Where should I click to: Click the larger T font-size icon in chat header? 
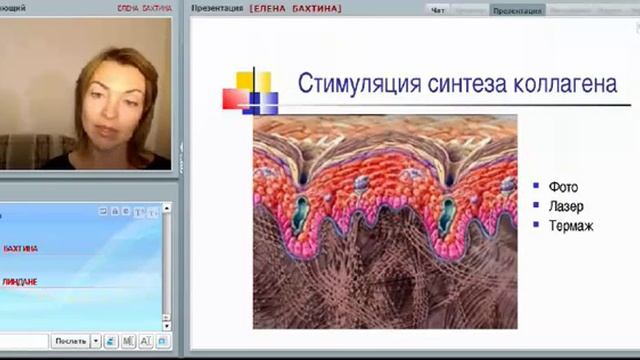click(139, 212)
